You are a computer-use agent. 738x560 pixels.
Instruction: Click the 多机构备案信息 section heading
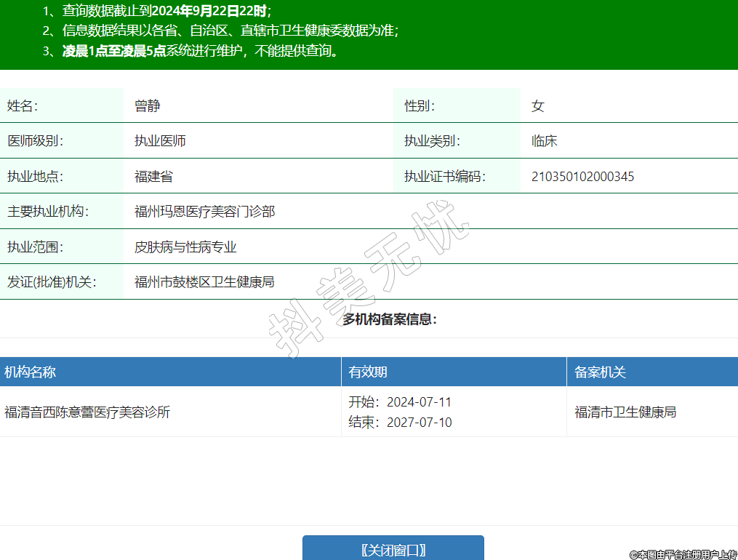point(390,319)
